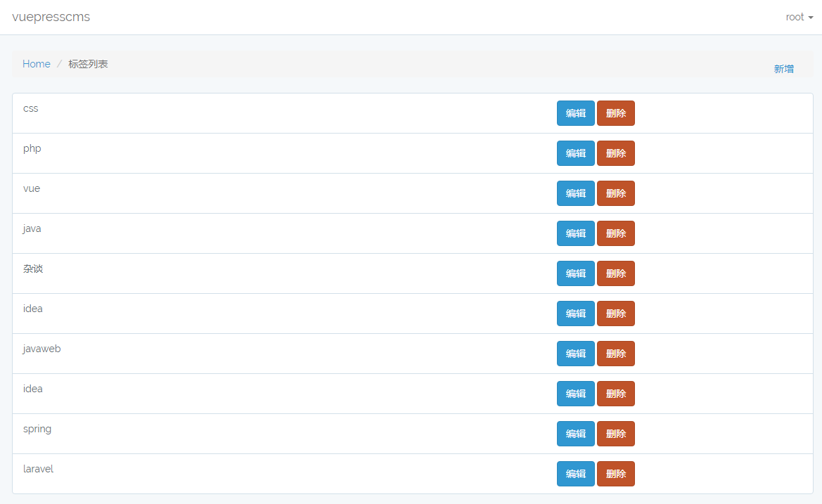Delete the php tag
822x504 pixels.
(x=615, y=153)
